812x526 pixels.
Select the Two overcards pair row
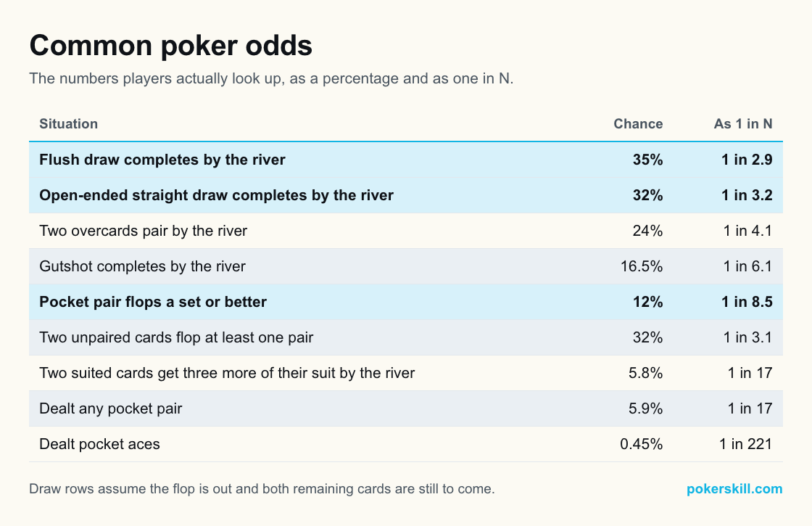pyautogui.click(x=406, y=231)
